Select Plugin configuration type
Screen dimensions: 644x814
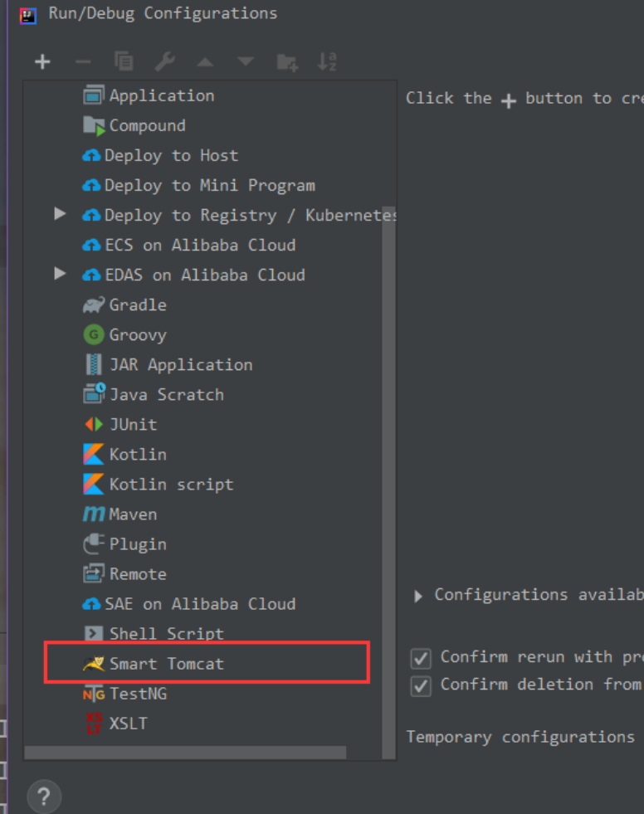[138, 544]
